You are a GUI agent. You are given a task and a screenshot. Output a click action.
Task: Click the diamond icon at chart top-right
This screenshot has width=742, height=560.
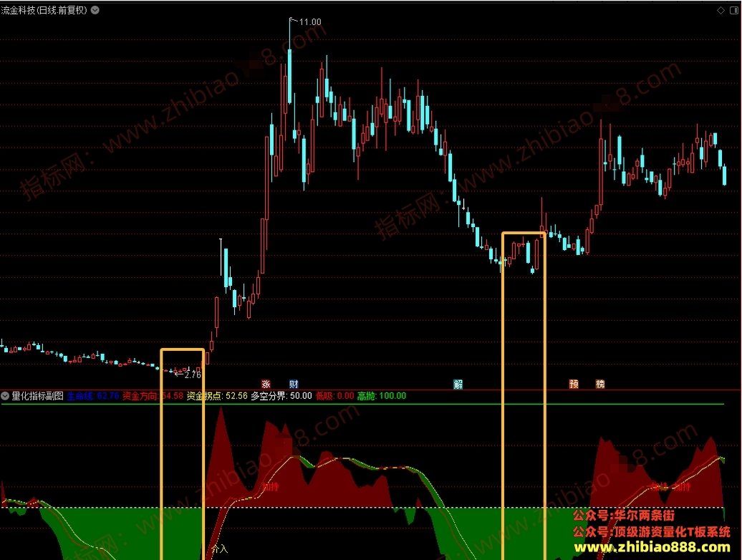(x=721, y=11)
